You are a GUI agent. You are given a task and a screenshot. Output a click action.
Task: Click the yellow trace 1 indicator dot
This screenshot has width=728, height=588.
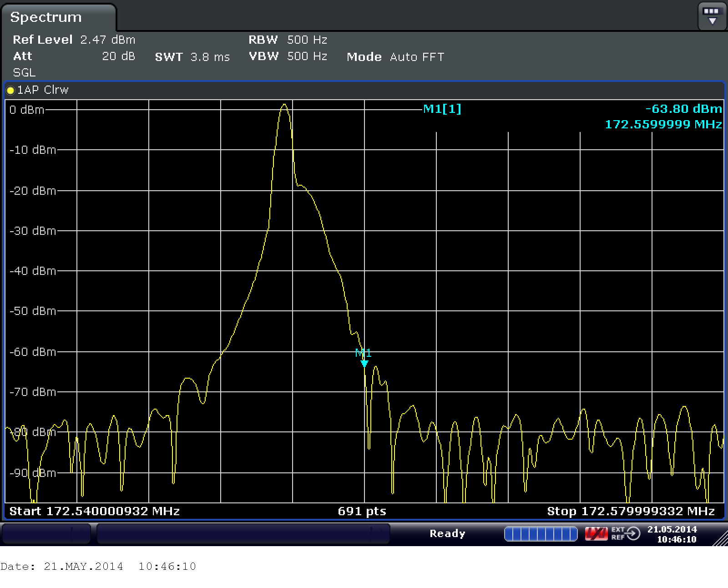click(x=10, y=90)
